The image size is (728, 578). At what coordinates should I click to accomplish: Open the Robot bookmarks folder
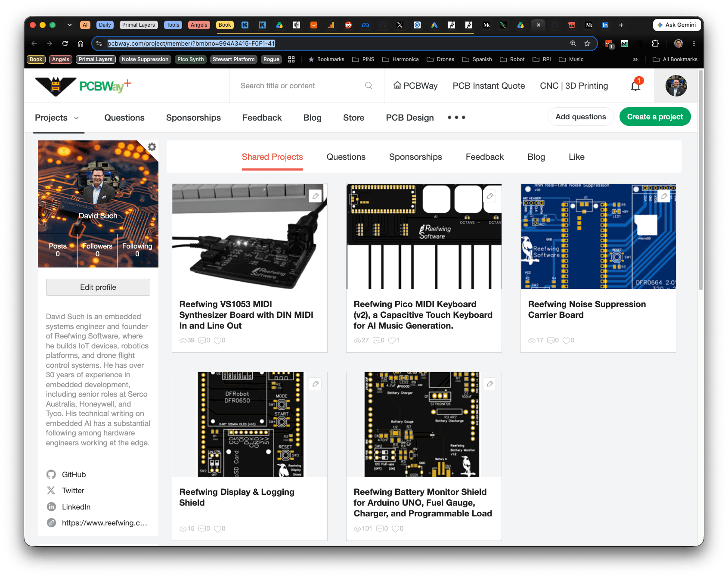512,59
